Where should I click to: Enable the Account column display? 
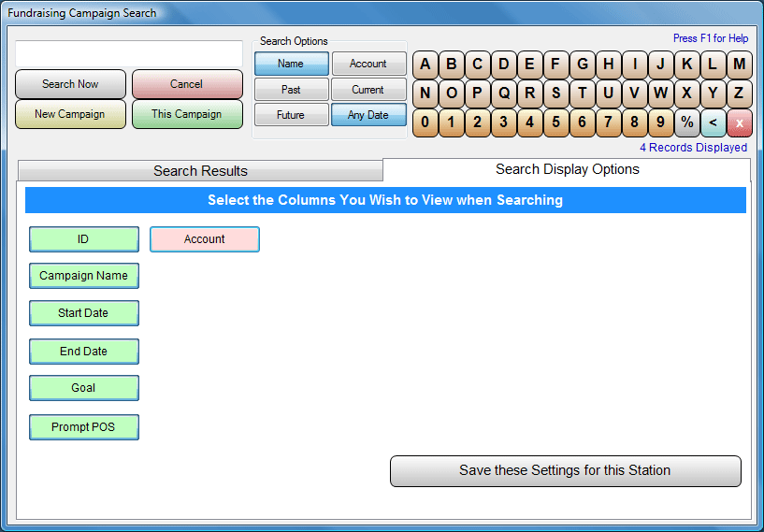[x=204, y=239]
